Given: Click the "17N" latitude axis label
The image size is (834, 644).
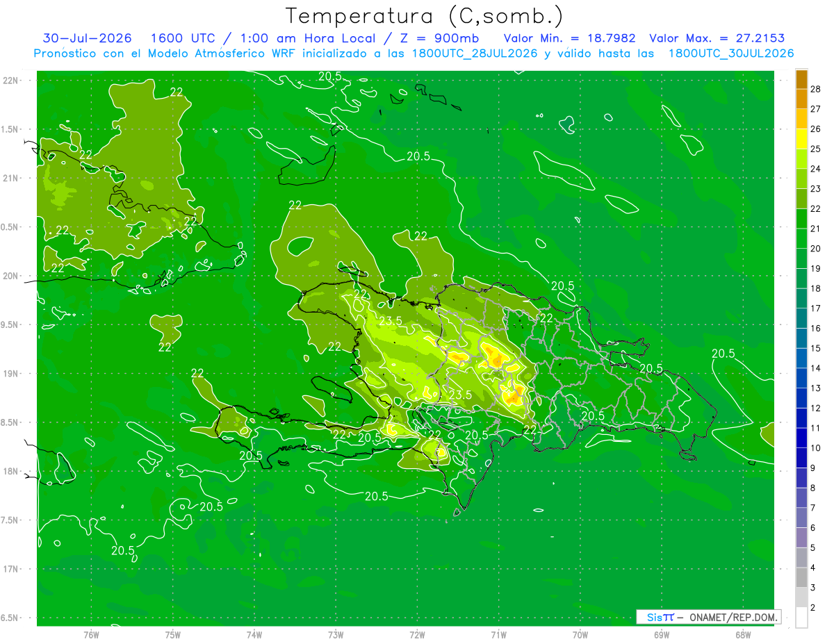Looking at the screenshot, I should [12, 569].
